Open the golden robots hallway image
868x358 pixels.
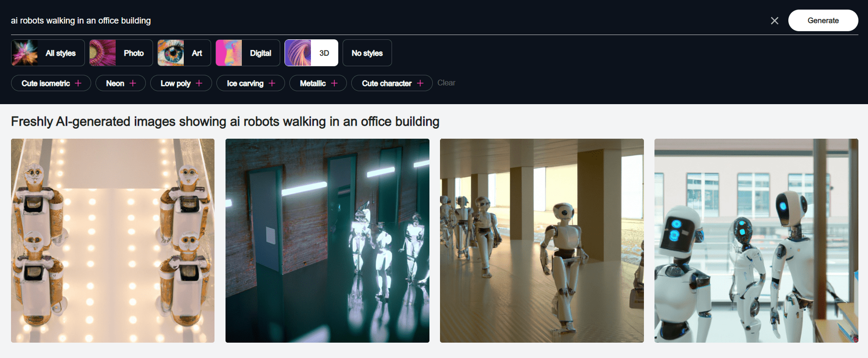[x=113, y=240]
